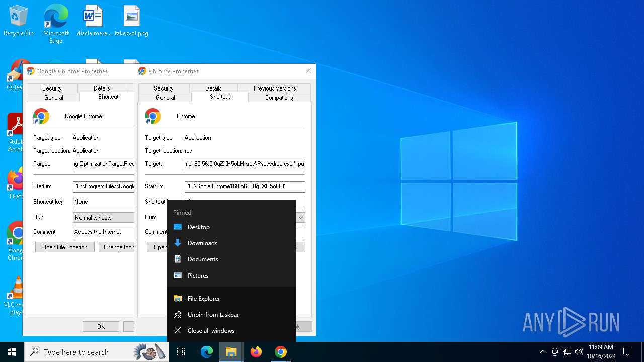Close the Chrome Properties dialog
644x362 pixels.
click(x=308, y=71)
